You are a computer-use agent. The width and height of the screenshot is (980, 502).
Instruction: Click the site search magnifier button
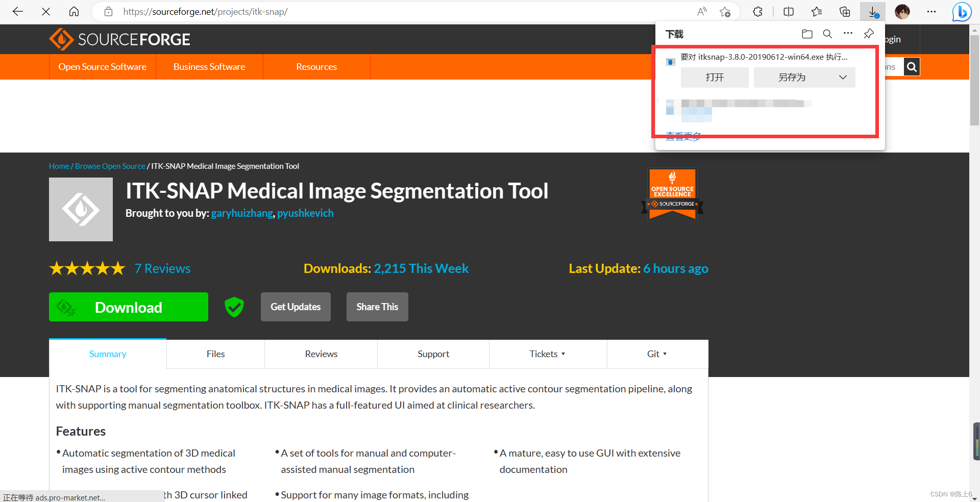click(912, 67)
